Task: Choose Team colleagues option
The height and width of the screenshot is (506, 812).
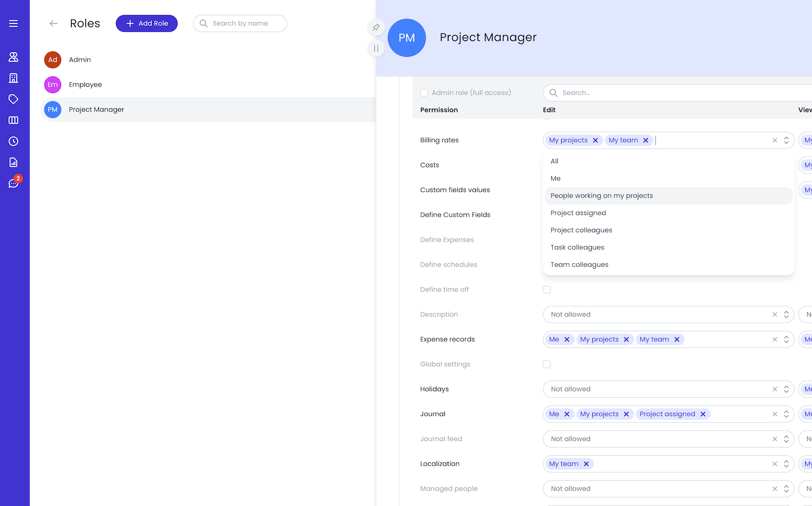Action: tap(668, 265)
